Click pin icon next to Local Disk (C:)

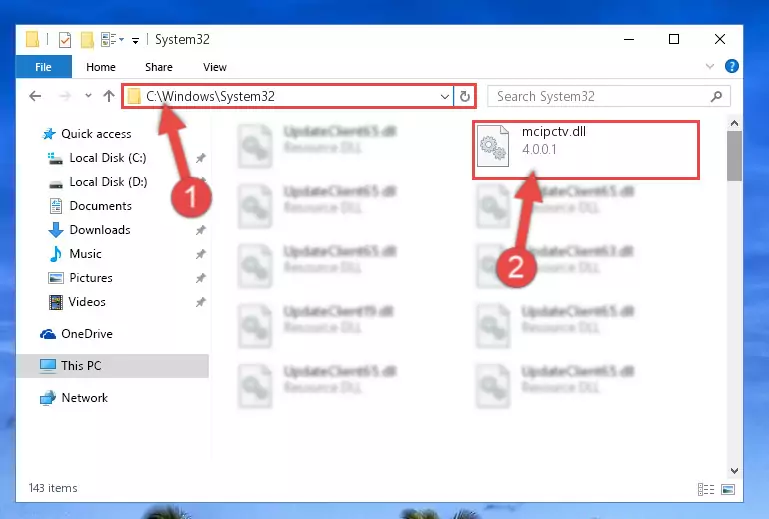tap(201, 158)
